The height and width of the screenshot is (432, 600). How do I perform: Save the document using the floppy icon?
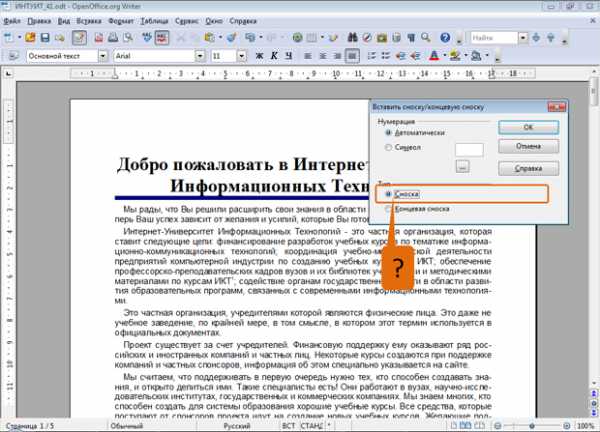tap(45, 37)
